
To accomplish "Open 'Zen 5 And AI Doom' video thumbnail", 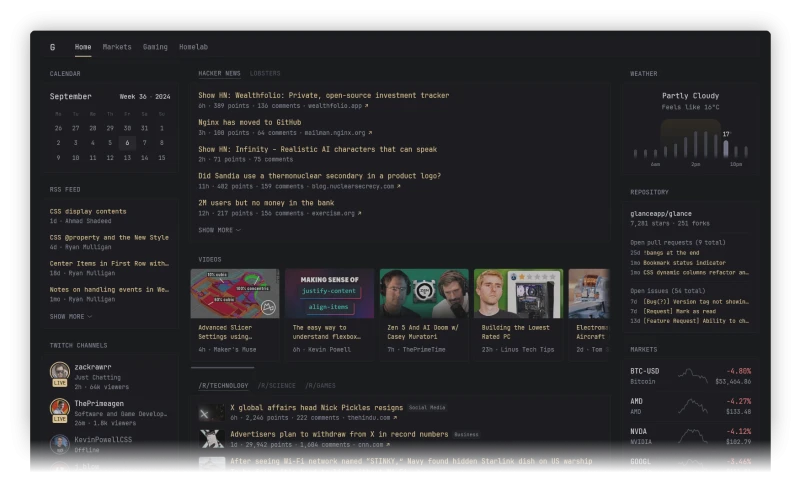I will point(424,293).
